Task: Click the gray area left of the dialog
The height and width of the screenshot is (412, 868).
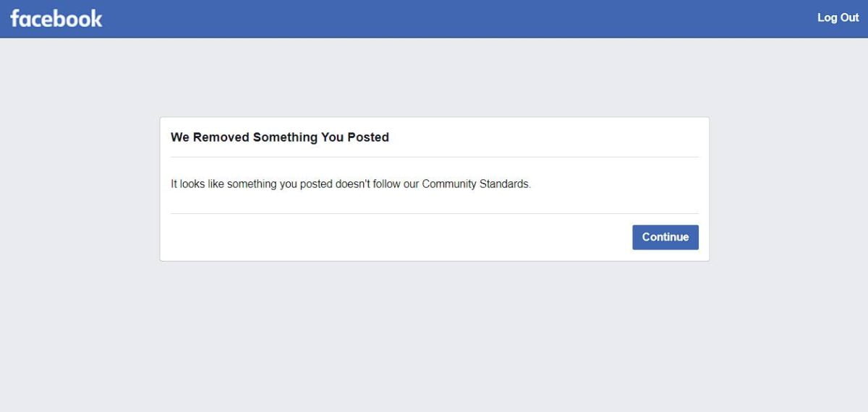Action: [x=80, y=188]
